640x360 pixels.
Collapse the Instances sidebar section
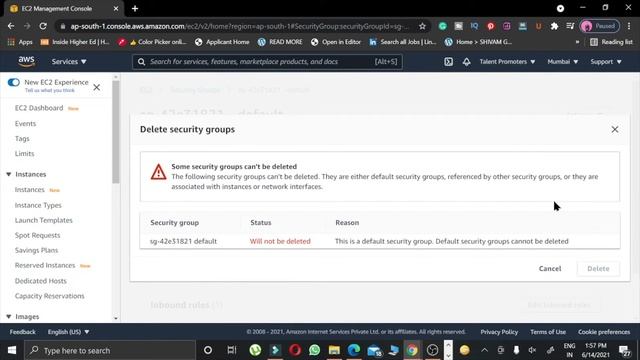tap(9, 174)
